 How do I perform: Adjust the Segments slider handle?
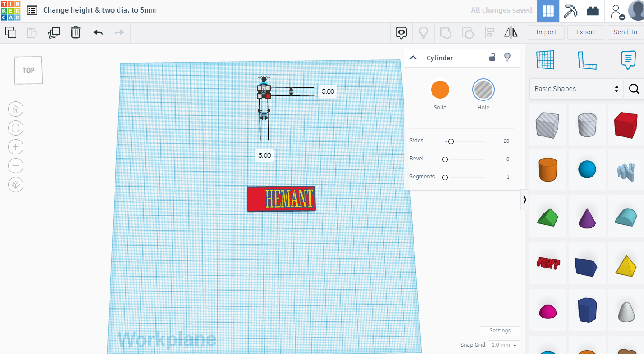tap(445, 177)
